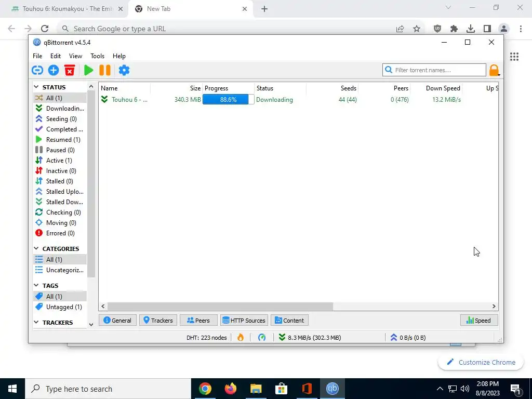
Task: Select the Downloading status filter
Action: click(x=60, y=108)
